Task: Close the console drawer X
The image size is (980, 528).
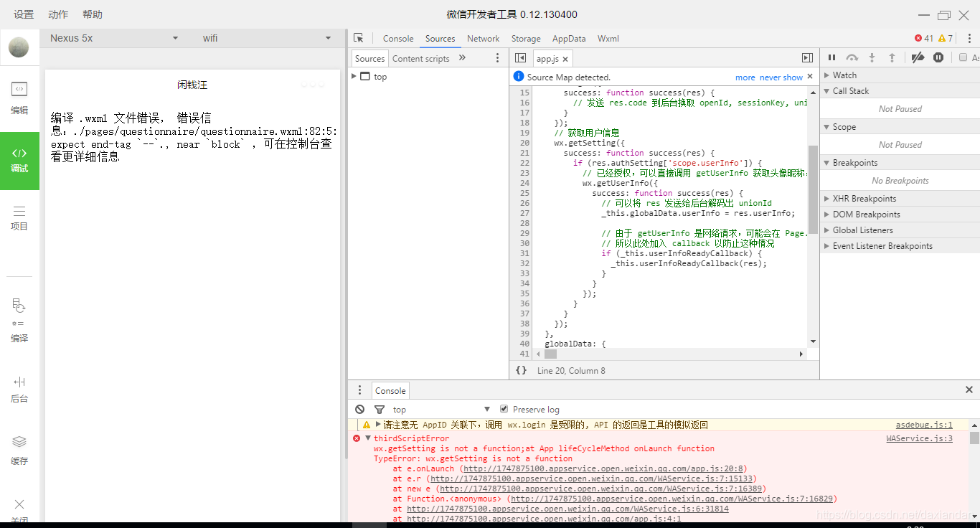Action: click(x=969, y=390)
